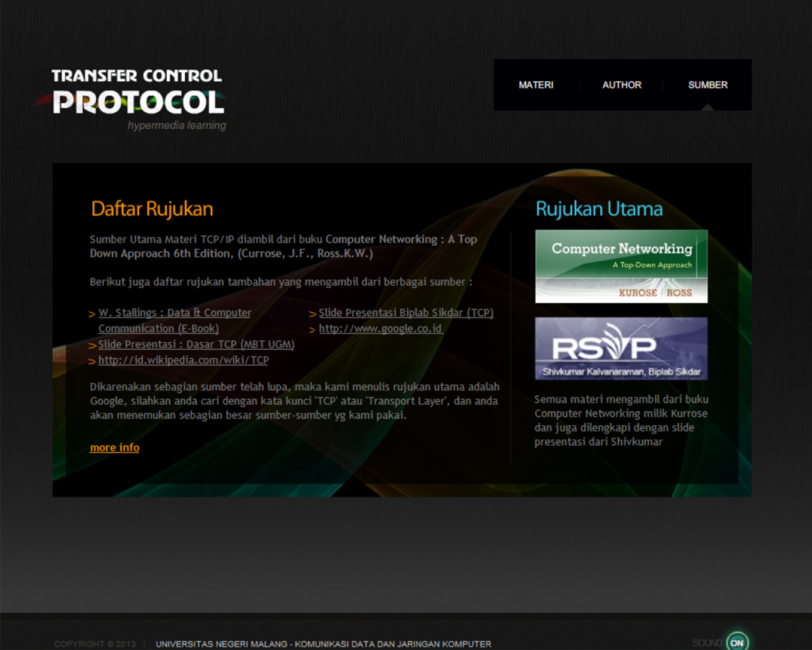Click the RSVP Shivkumar Kalvanaraman banner
Image resolution: width=812 pixels, height=650 pixels.
coord(621,348)
